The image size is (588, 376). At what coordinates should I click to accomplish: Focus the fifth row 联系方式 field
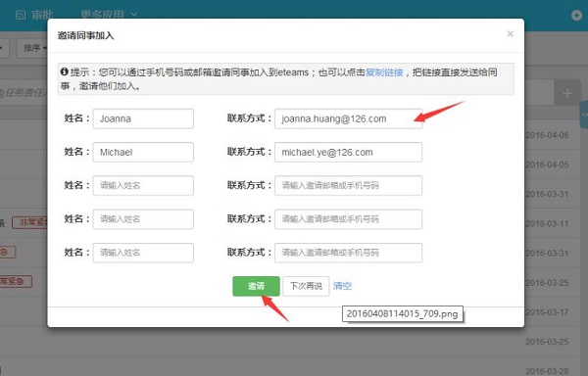(348, 253)
